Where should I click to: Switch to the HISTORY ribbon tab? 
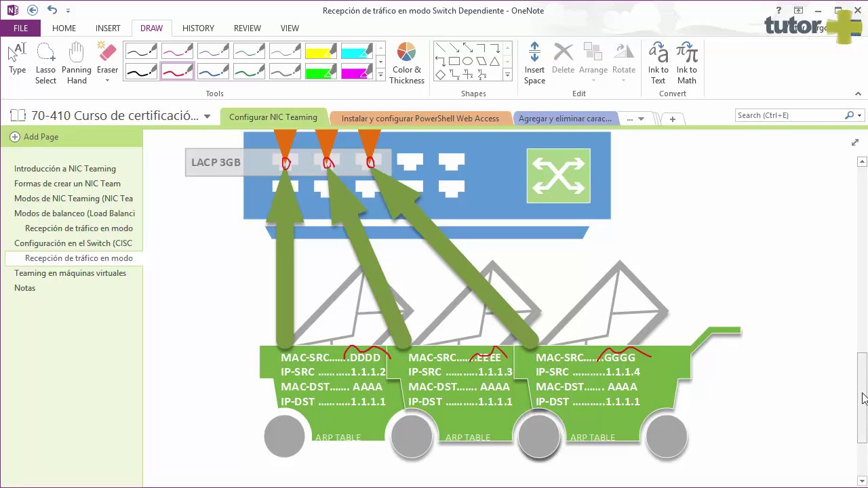(198, 28)
